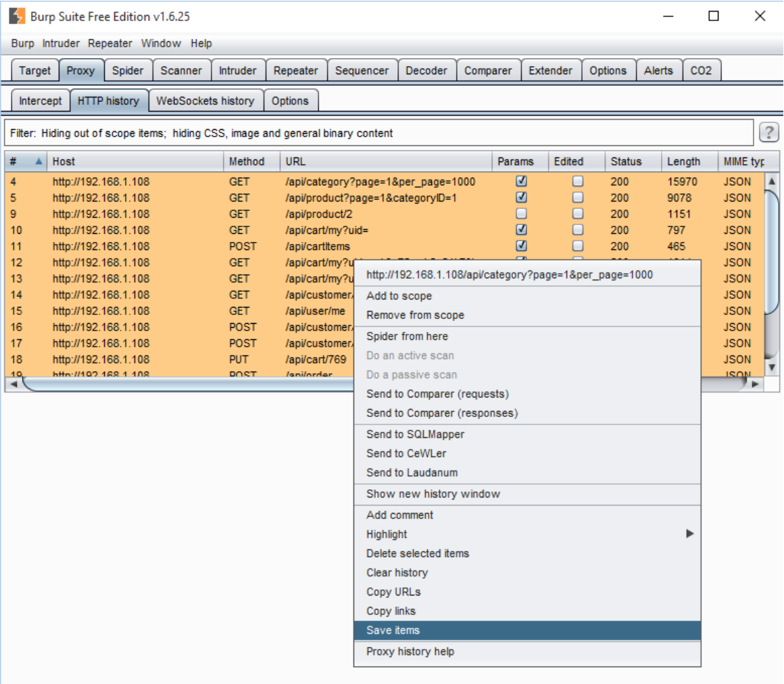Image resolution: width=784 pixels, height=684 pixels.
Task: Open the Window menu
Action: pyautogui.click(x=161, y=43)
